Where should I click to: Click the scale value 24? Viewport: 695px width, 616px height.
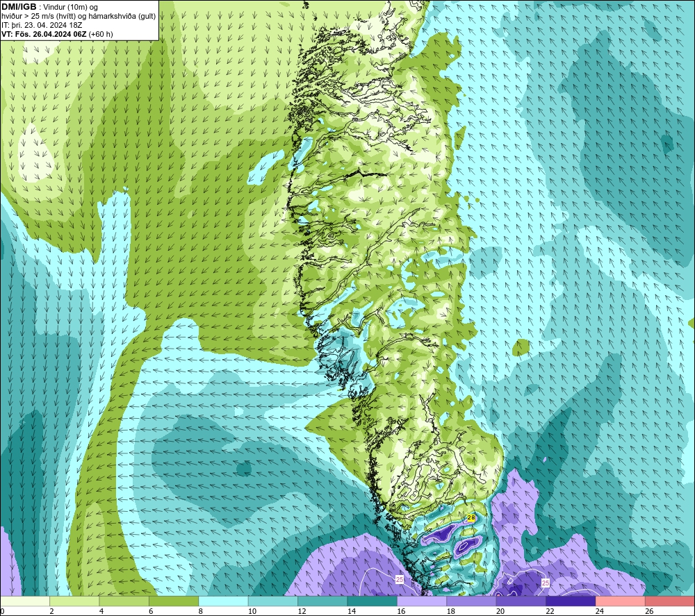(x=600, y=611)
